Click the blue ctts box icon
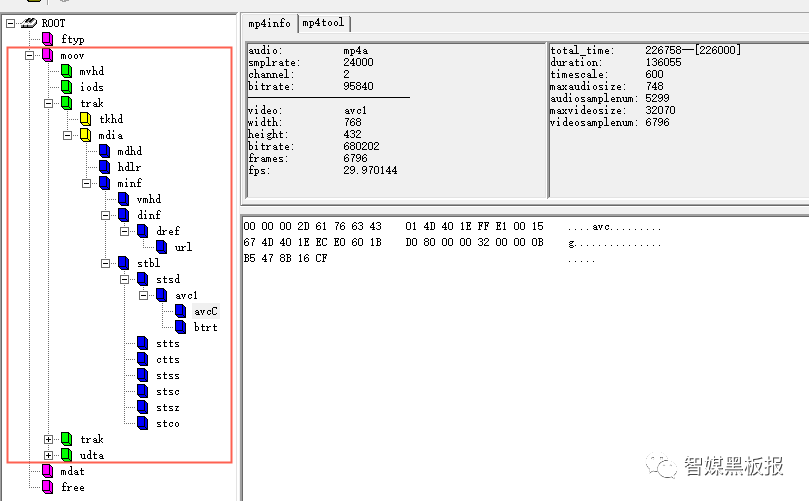Image resolution: width=809 pixels, height=501 pixels. point(143,359)
